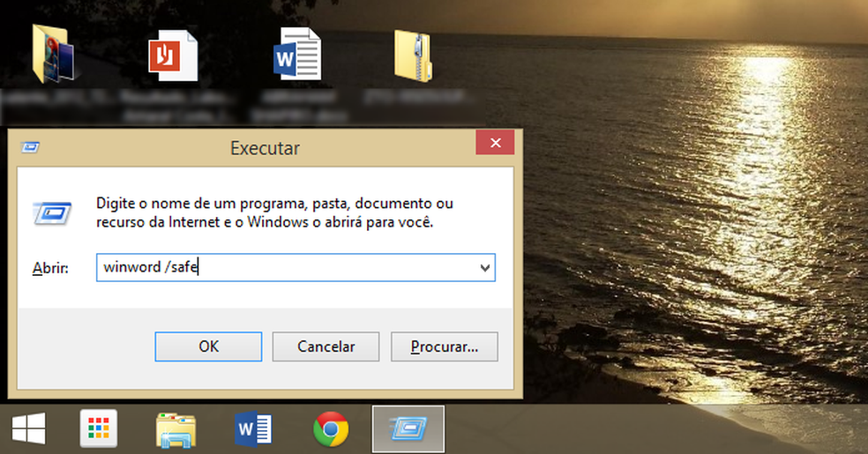Click the large Run icon inside the dialog
Image resolution: width=868 pixels, height=454 pixels.
[x=52, y=213]
